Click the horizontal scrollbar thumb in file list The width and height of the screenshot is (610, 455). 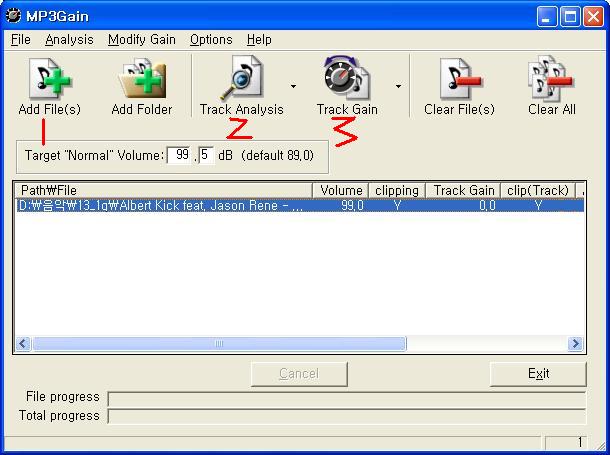(219, 343)
